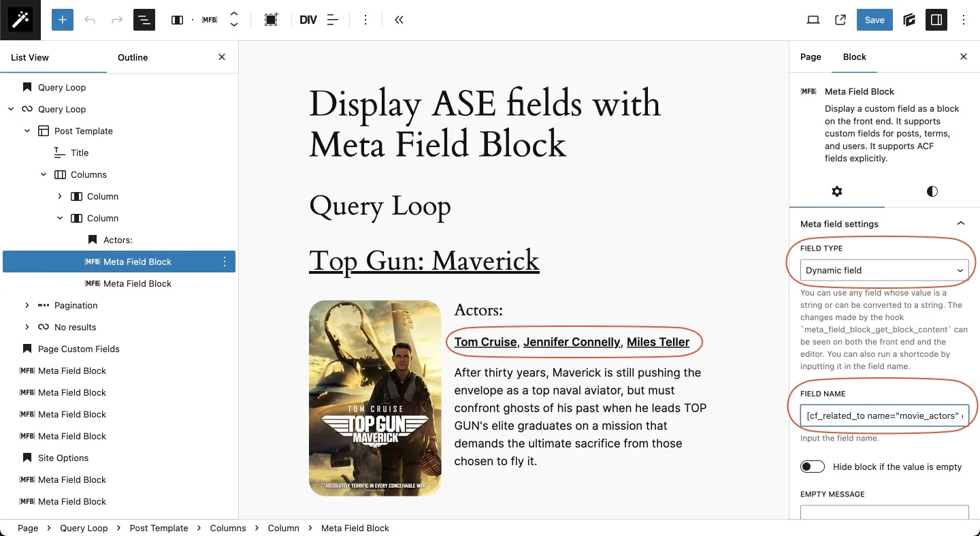Click the Tom Cruise actor link
Viewport: 980px width, 536px height.
485,342
